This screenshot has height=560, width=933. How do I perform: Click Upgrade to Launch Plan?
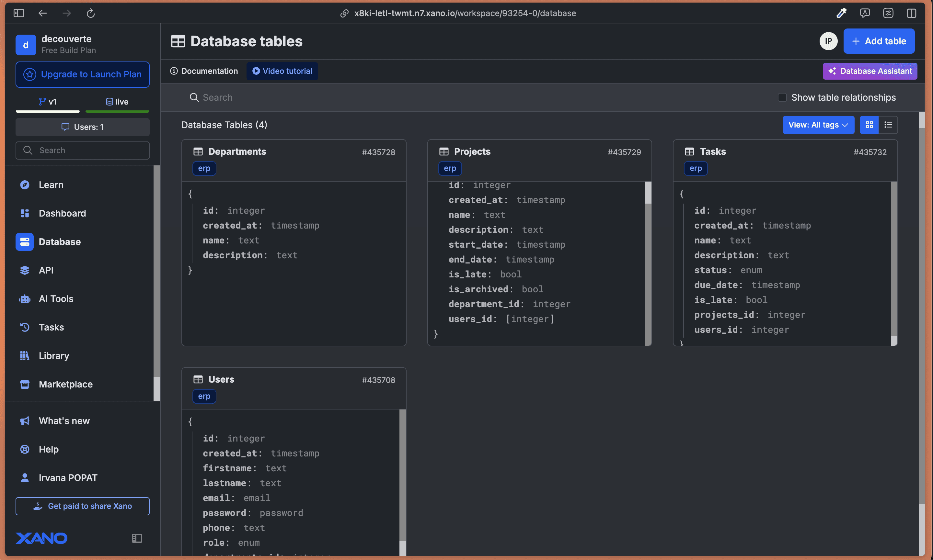pyautogui.click(x=82, y=74)
